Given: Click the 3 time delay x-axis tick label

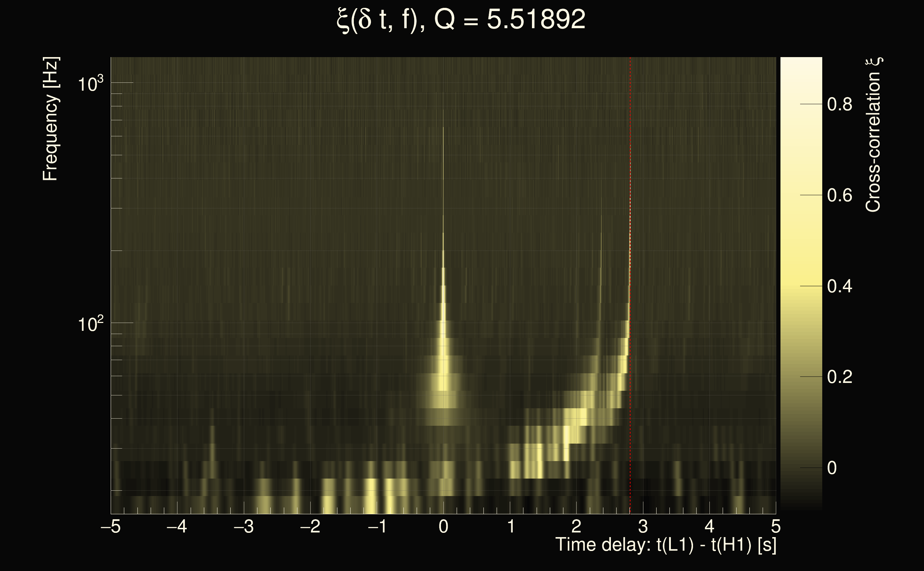Looking at the screenshot, I should coord(643,527).
